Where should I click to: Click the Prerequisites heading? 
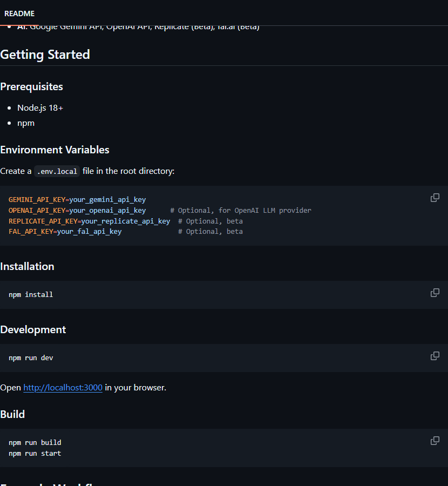(x=32, y=87)
